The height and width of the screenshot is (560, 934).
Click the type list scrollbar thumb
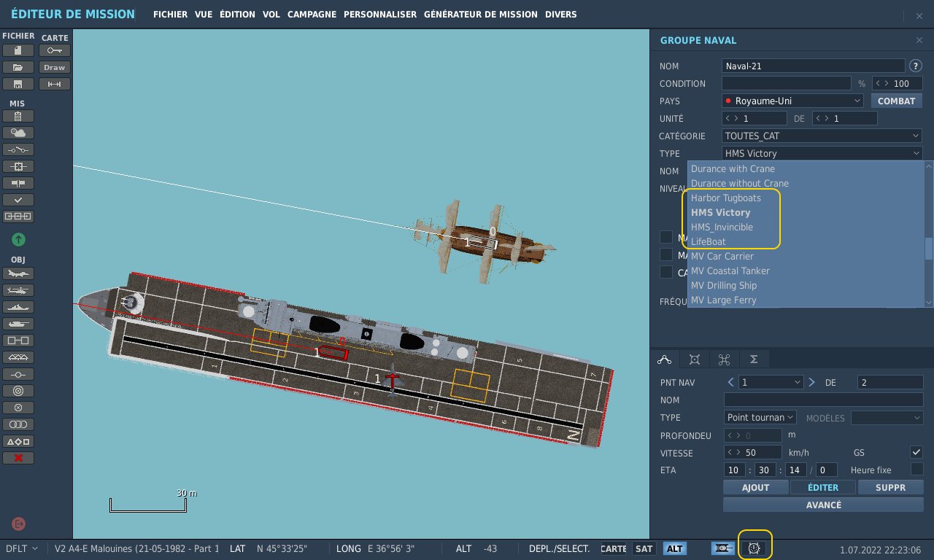pyautogui.click(x=929, y=248)
